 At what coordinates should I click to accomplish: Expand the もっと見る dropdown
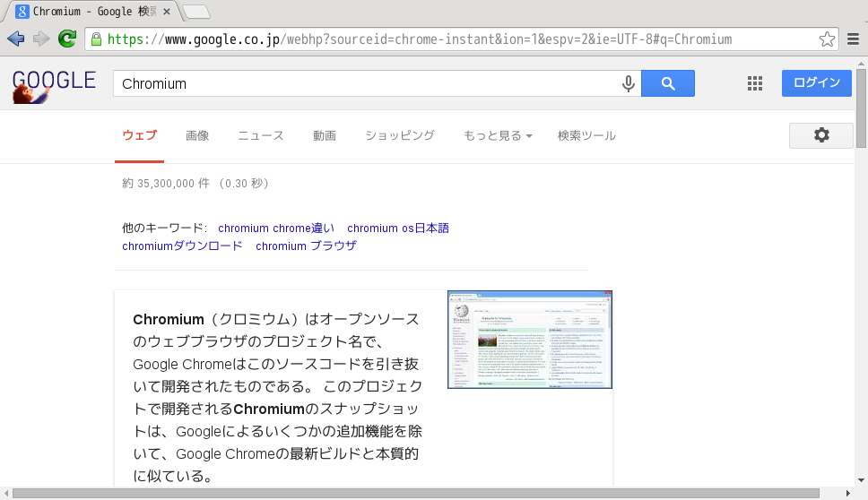pos(498,135)
